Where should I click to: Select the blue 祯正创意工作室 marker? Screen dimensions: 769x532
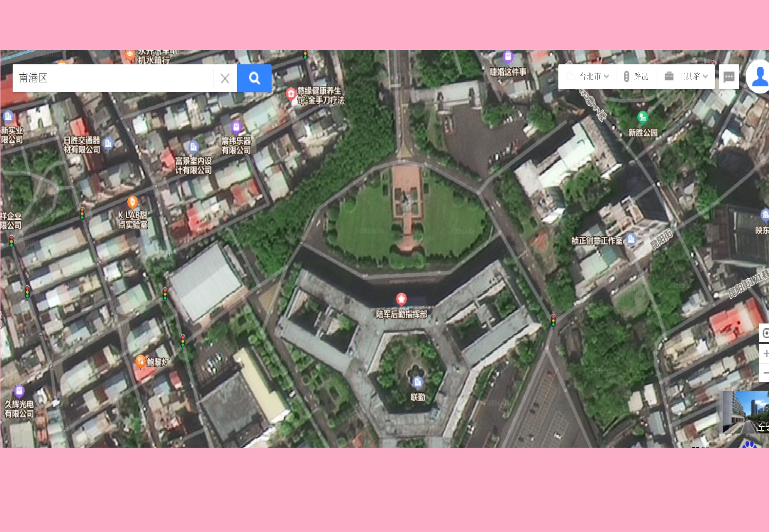pos(631,239)
